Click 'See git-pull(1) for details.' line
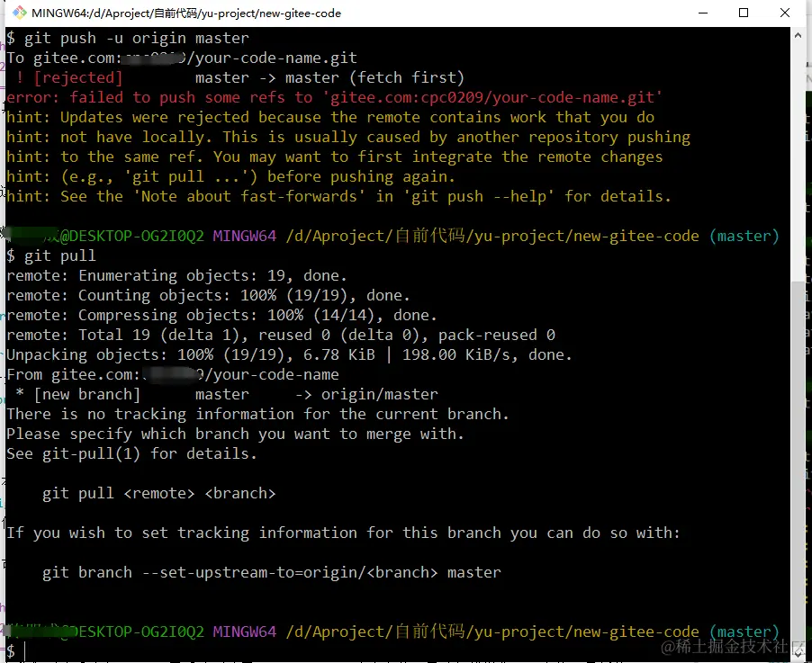 [131, 454]
